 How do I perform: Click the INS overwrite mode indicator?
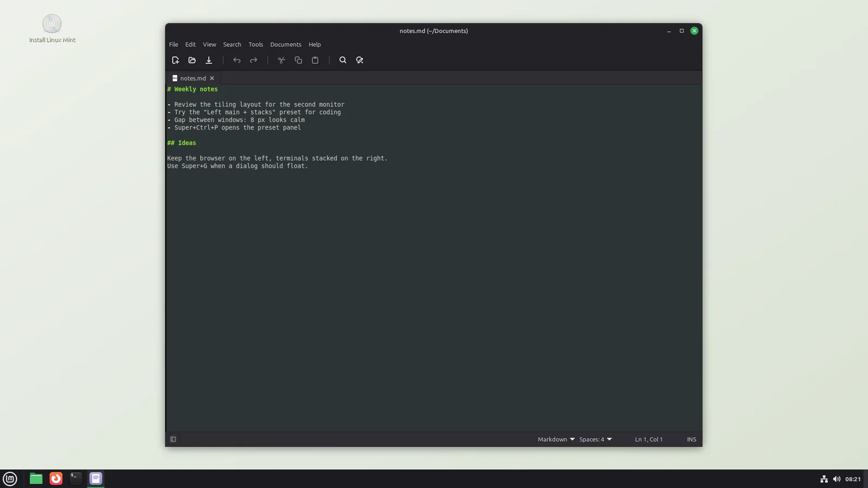pos(691,439)
